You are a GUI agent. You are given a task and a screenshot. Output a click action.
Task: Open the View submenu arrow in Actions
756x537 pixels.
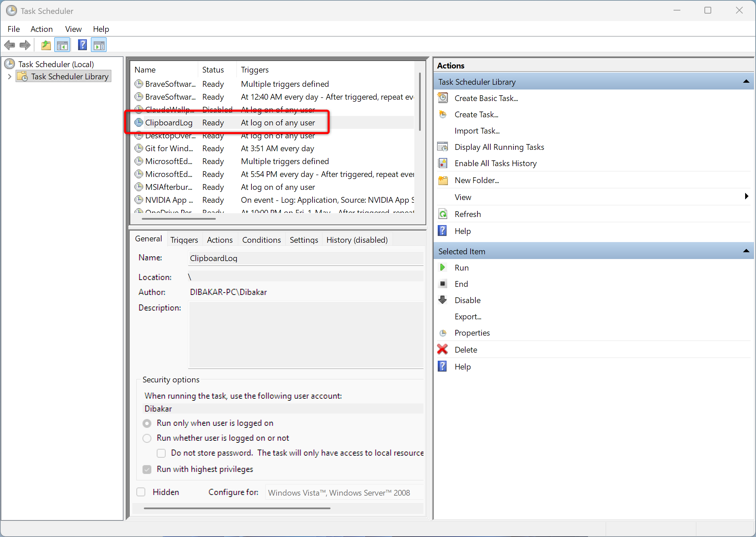click(746, 196)
